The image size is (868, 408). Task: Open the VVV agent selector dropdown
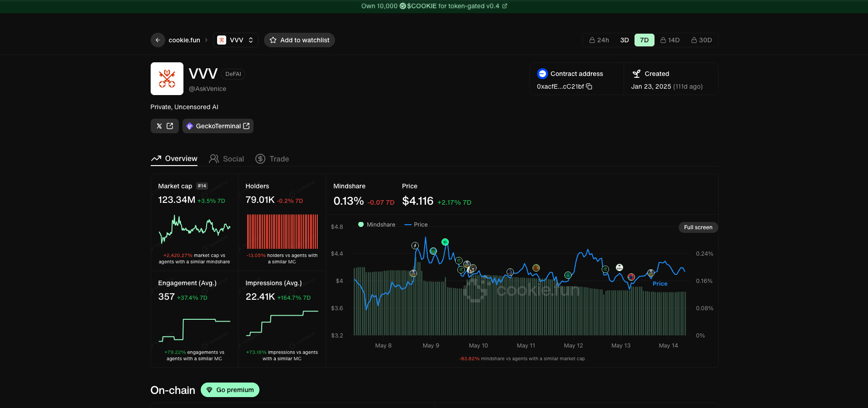pyautogui.click(x=236, y=40)
